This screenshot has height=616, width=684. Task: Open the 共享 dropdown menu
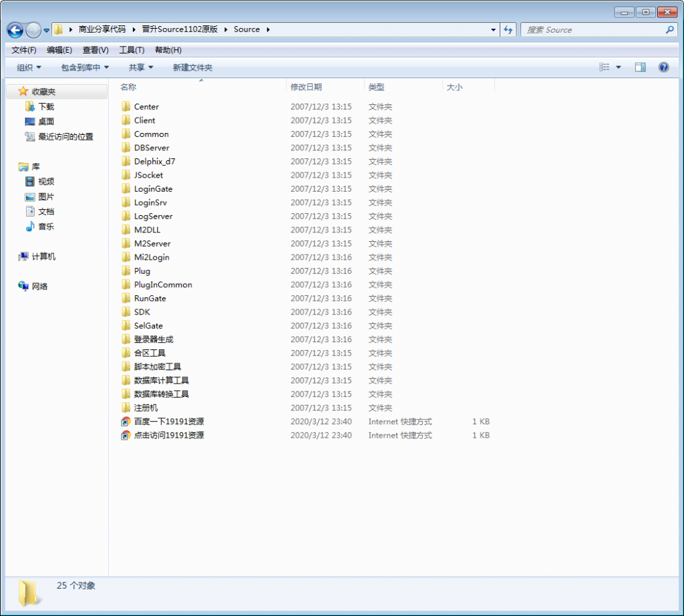[x=140, y=67]
